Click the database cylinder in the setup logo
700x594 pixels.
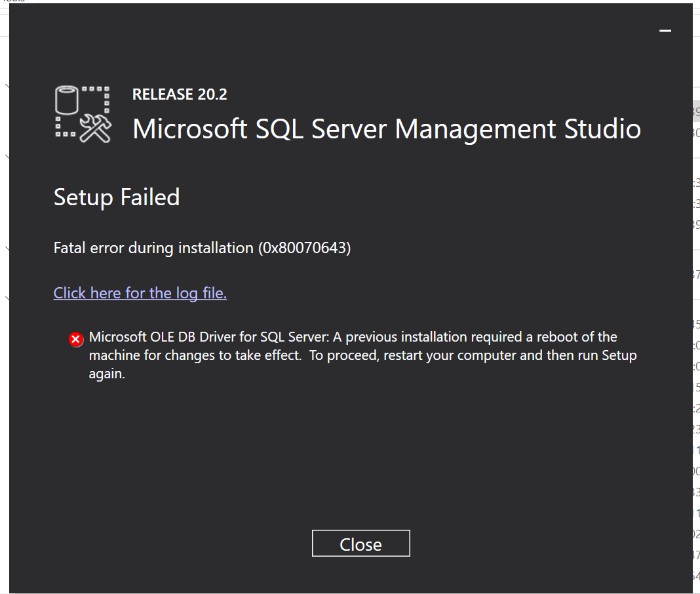[x=68, y=101]
